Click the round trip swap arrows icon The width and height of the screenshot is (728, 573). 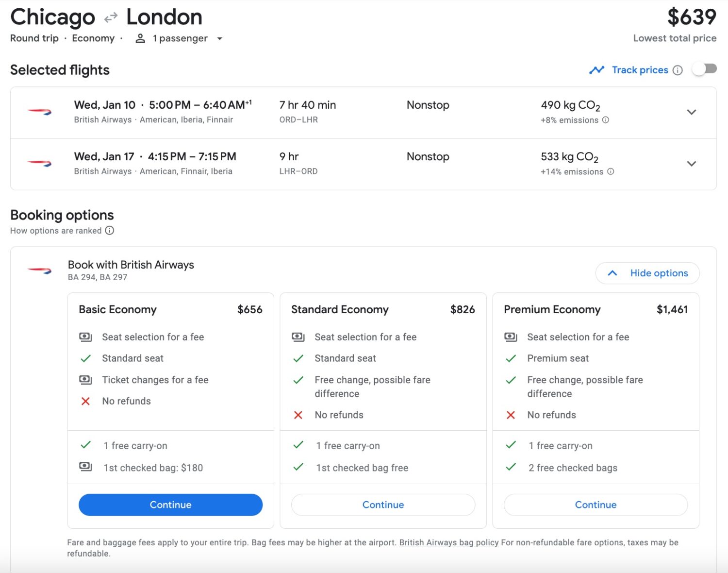coord(110,17)
